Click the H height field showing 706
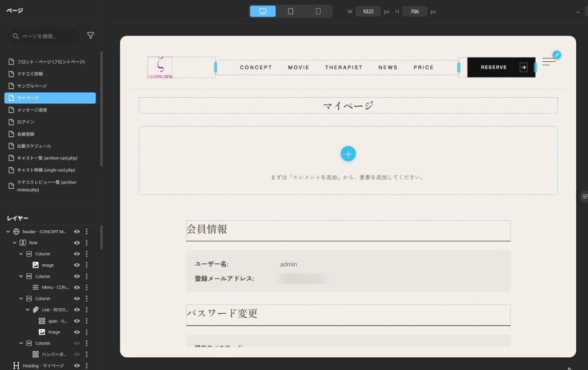This screenshot has height=370, width=588. [415, 11]
